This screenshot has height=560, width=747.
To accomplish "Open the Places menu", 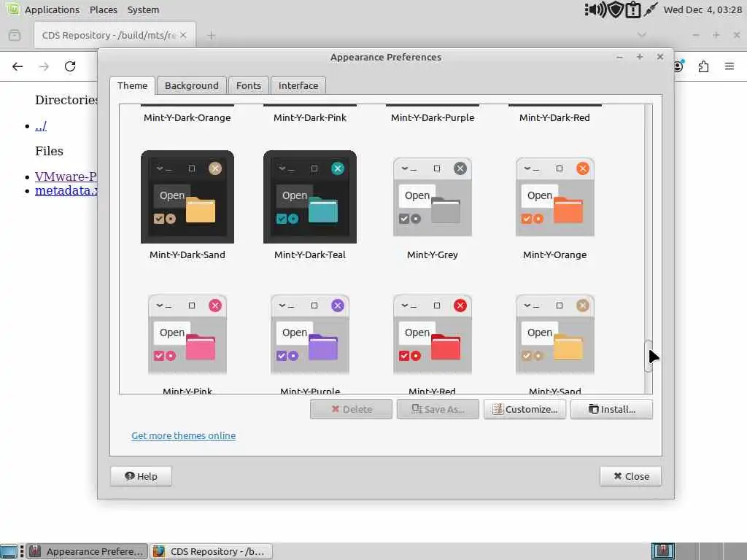I will (104, 9).
